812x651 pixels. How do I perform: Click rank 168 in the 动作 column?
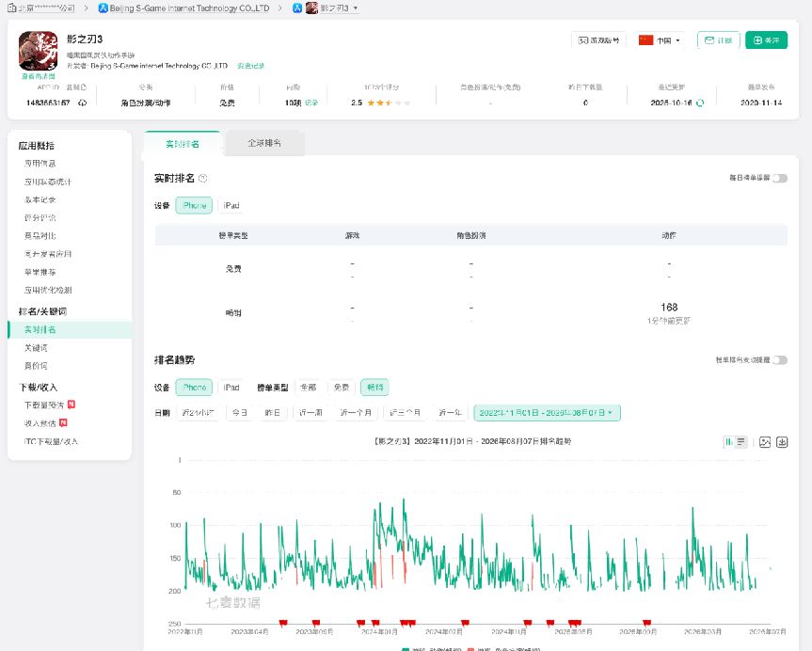[x=669, y=307]
